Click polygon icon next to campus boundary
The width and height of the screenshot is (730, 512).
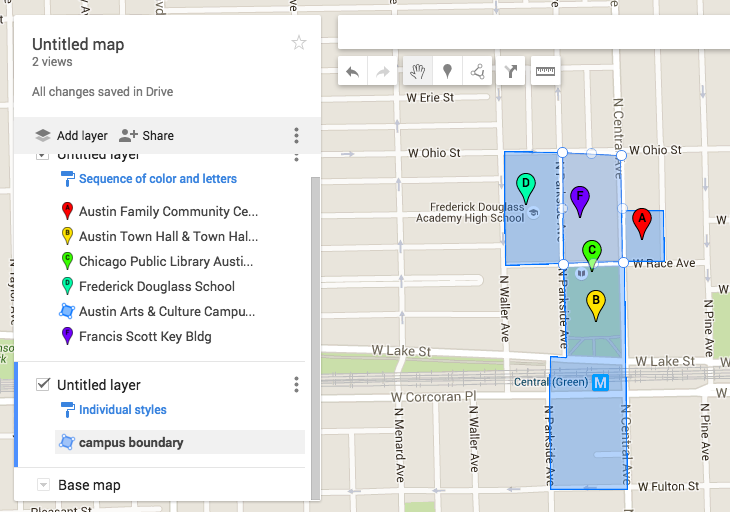point(67,442)
